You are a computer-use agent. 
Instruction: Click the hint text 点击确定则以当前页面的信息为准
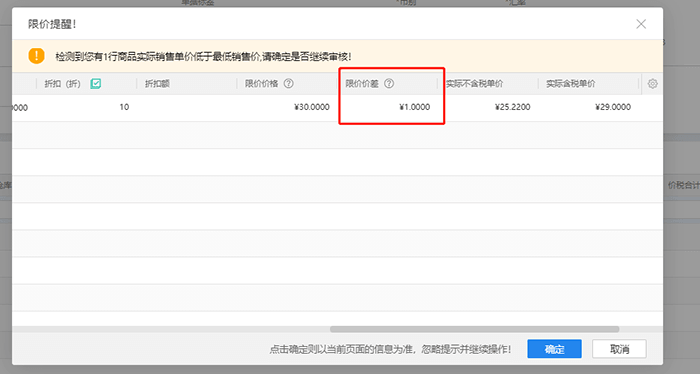pos(390,349)
